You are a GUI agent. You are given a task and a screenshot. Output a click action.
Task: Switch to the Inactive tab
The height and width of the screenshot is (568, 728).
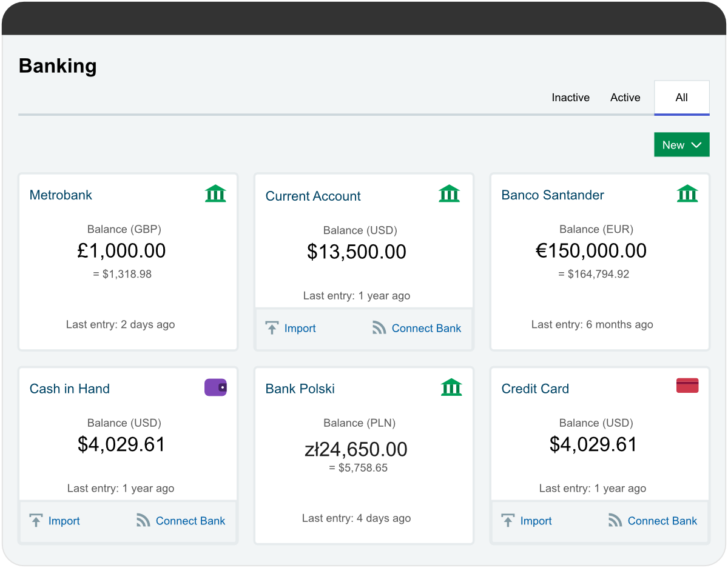pyautogui.click(x=570, y=98)
